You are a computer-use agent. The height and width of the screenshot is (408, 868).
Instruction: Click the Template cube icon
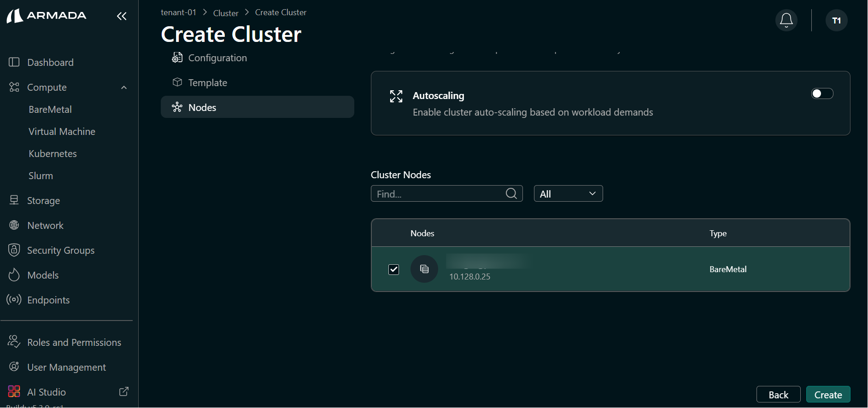(x=177, y=82)
